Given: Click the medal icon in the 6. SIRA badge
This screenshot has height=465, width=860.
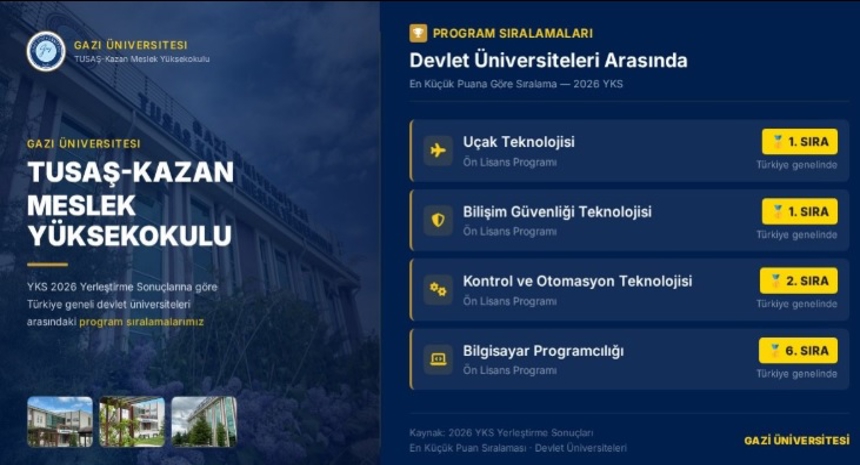Looking at the screenshot, I should 774,351.
